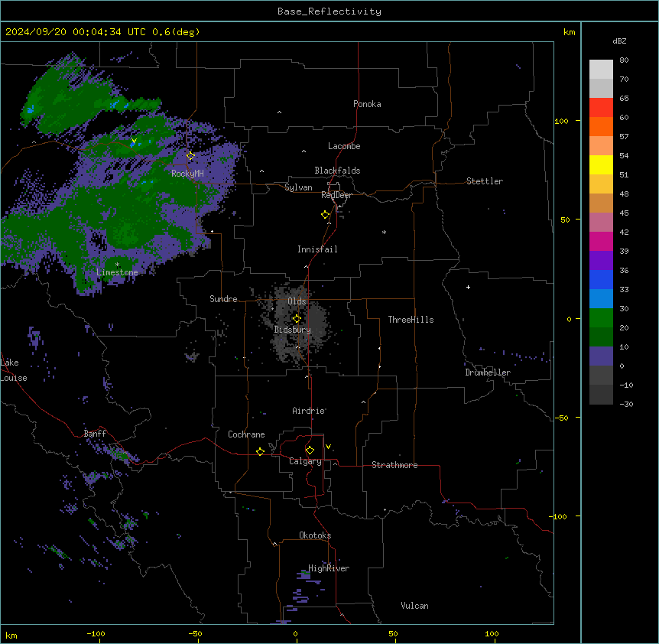Click the HighRiver label
Screen dimensions: 659x644
[329, 568]
